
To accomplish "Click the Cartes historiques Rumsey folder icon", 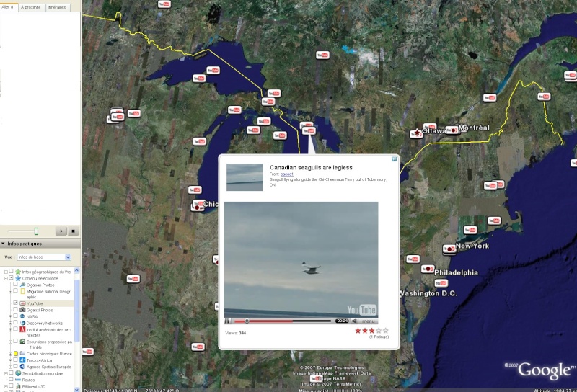I will (x=22, y=353).
